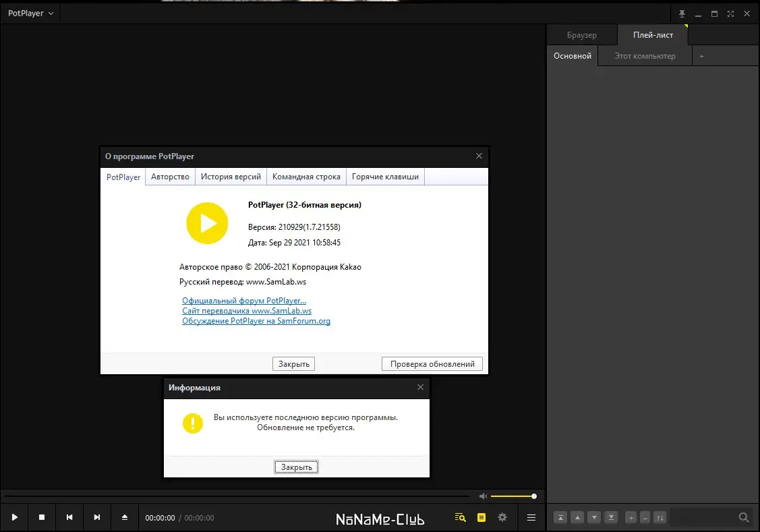Skip to the next track
The height and width of the screenshot is (532, 760).
97,517
